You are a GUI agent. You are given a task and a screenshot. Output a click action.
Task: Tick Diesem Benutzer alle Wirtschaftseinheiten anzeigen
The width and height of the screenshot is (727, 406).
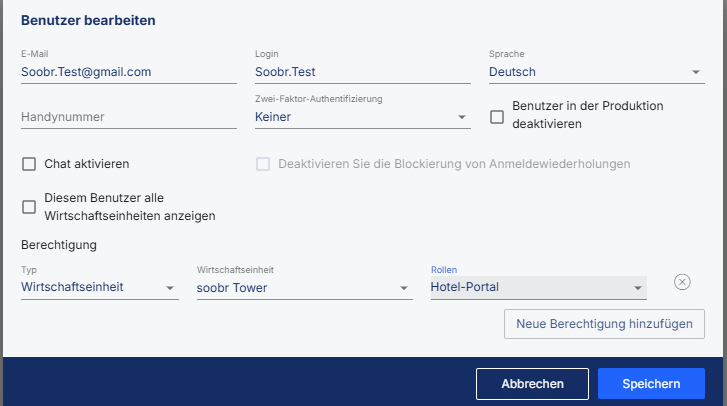coord(29,207)
